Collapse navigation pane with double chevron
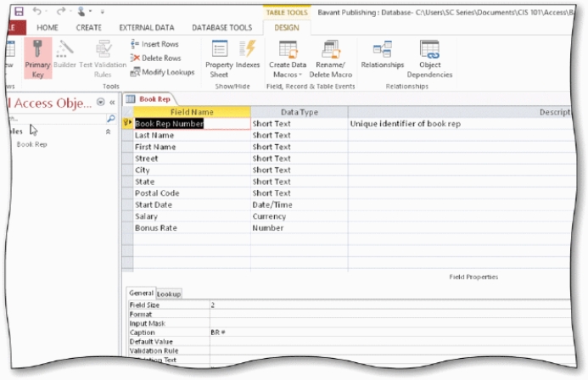The width and height of the screenshot is (588, 380). coord(112,103)
